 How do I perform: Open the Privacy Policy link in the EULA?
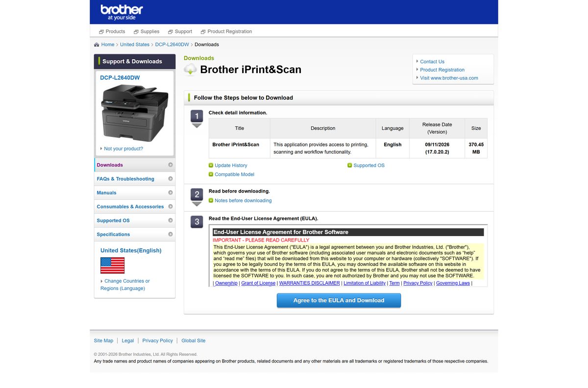point(418,283)
